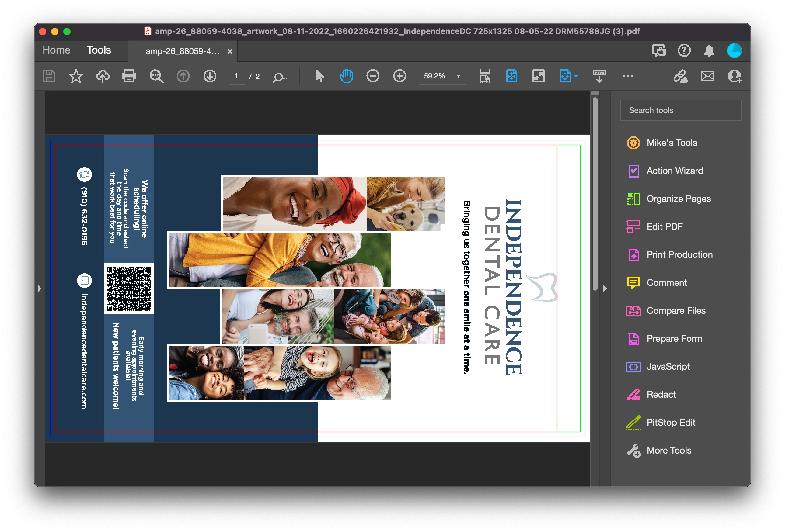Viewport: 785px width, 532px height.
Task: Open the Print Production tool
Action: coord(679,254)
